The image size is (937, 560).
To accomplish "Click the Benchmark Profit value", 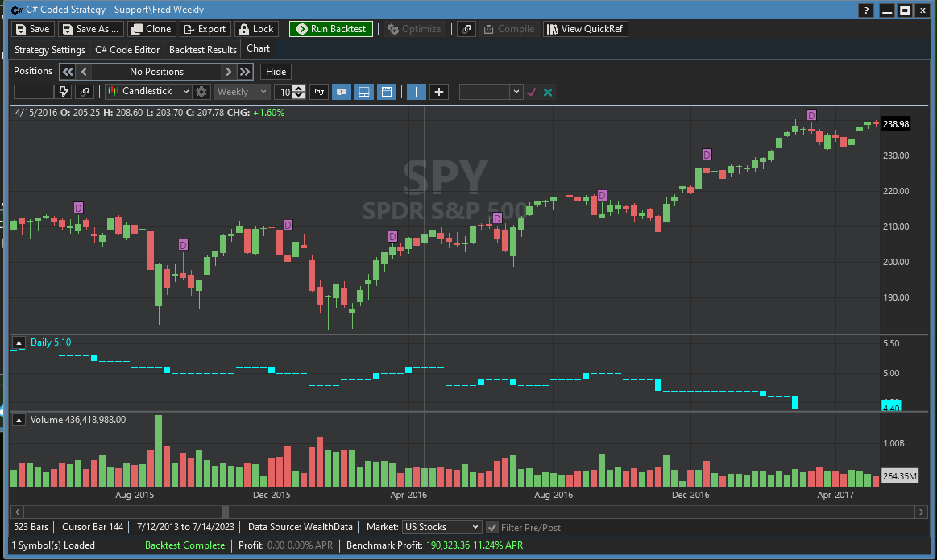I will pyautogui.click(x=474, y=545).
